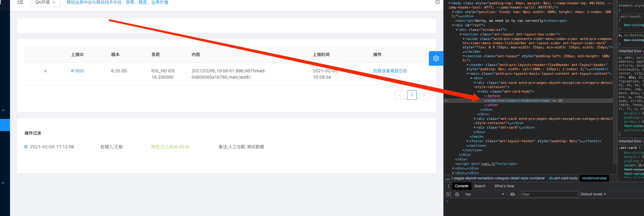Viewport: 644px width, 216px height.
Task: Collapse the body element node
Action: tap(449, 3)
